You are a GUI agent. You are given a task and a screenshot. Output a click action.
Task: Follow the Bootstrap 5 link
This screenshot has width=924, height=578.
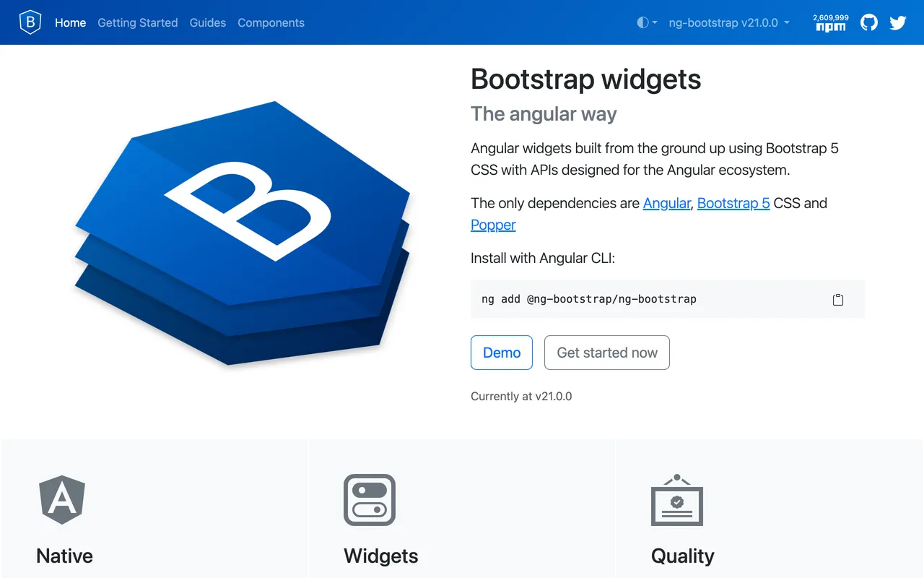[x=733, y=203]
